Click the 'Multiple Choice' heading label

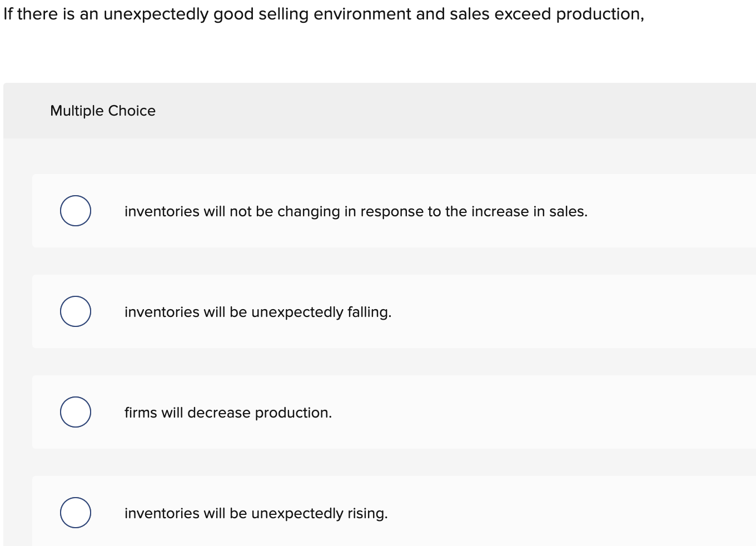(103, 111)
